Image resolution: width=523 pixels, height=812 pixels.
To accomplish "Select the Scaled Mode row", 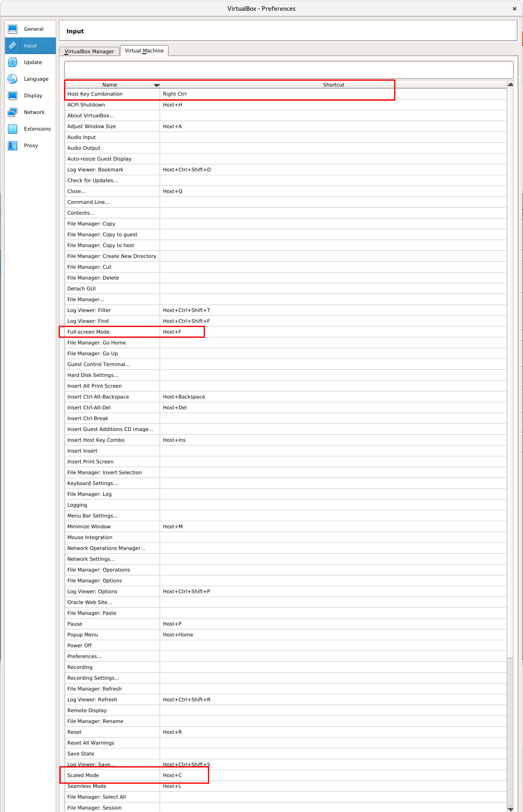I will (286, 775).
